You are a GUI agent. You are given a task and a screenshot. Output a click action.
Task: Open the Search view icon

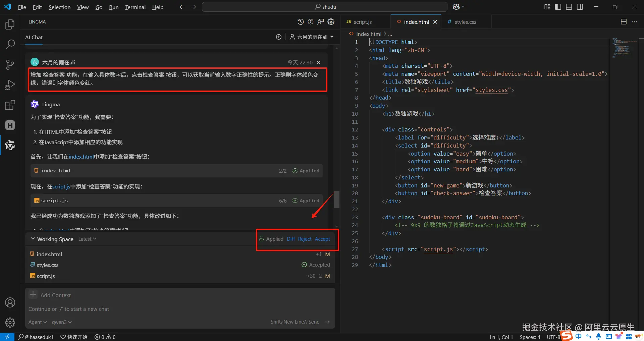[10, 44]
